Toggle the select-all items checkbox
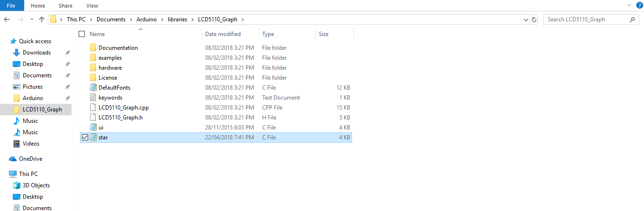644x211 pixels. click(82, 34)
